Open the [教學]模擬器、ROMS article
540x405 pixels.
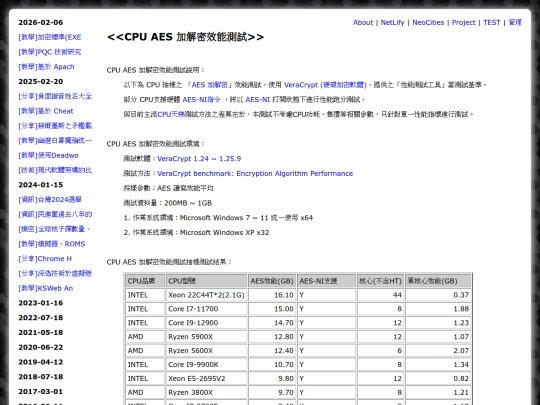tap(52, 244)
